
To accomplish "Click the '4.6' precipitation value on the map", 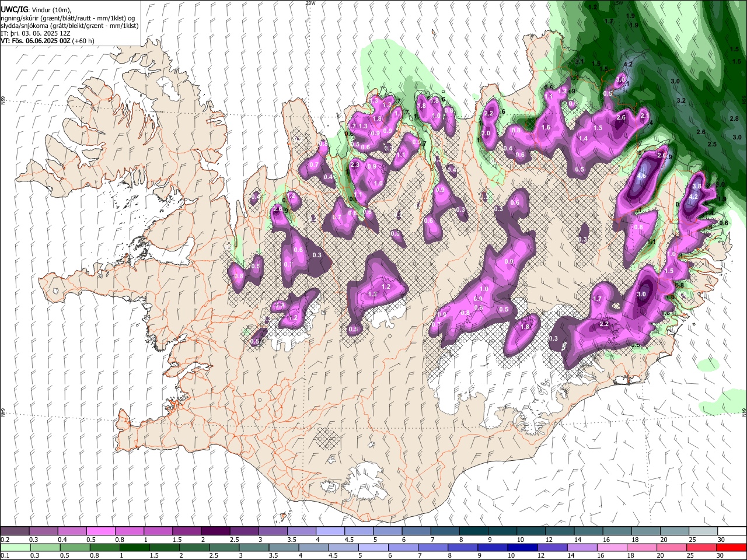I will [x=642, y=176].
